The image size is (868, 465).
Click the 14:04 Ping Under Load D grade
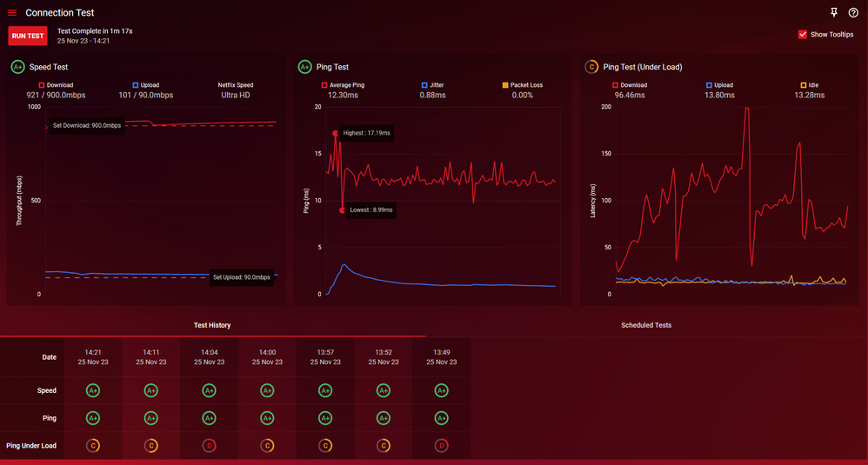pyautogui.click(x=209, y=446)
